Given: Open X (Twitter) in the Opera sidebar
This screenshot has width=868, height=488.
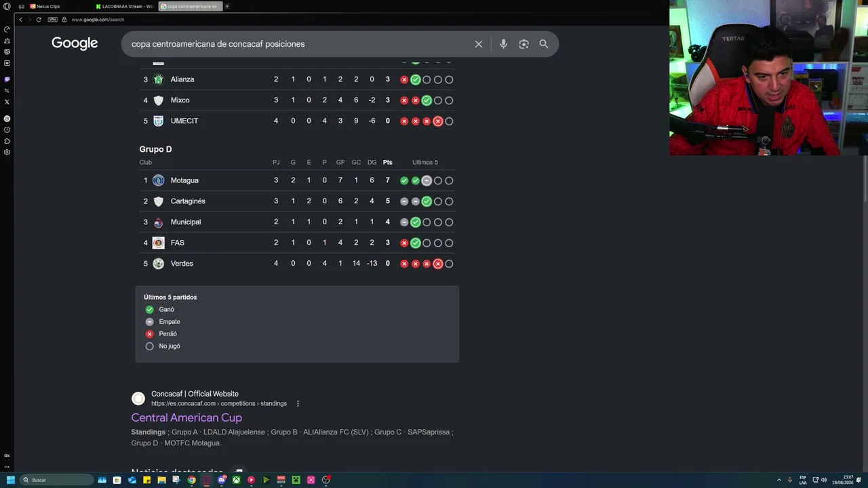Looking at the screenshot, I should [x=7, y=102].
